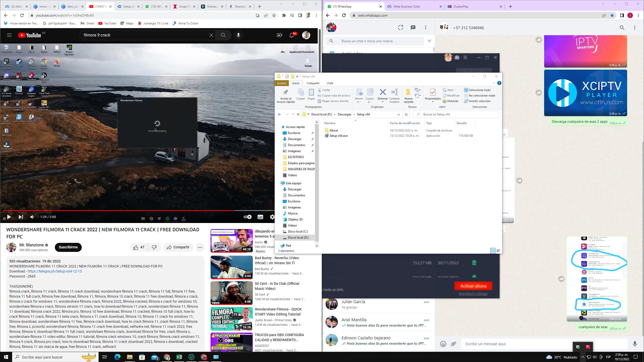Viewport: 644px width, 362px height.
Task: Toggle the subtitles button on the player
Action: click(260, 217)
